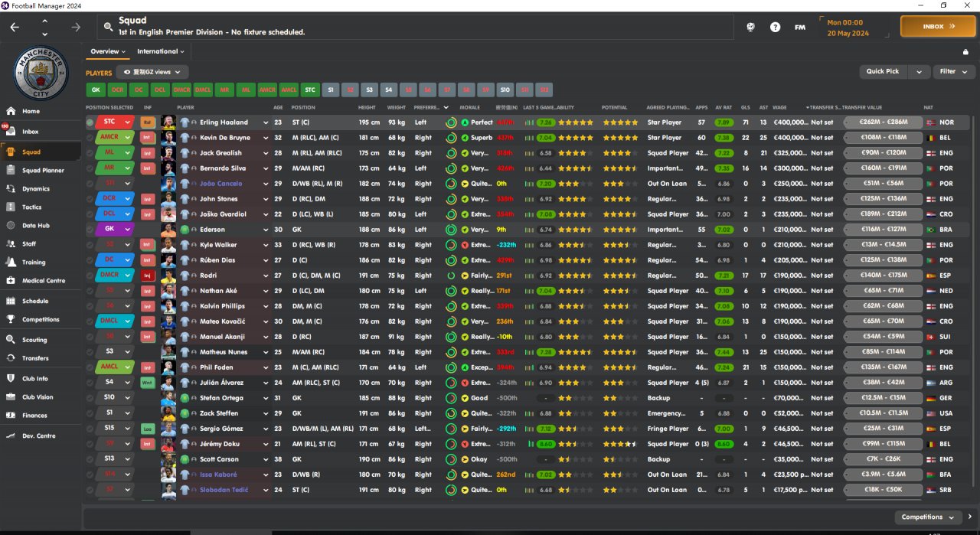Open the player menu arrow beside Rúben Dias

tap(266, 260)
